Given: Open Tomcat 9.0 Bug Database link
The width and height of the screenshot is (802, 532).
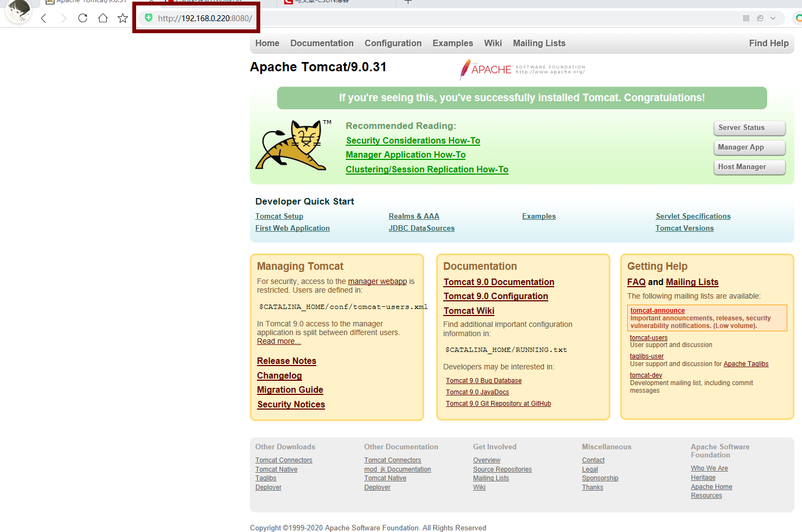Looking at the screenshot, I should 483,381.
